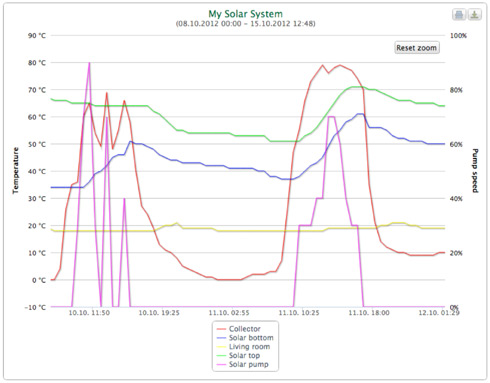Click the Reset zoom button
This screenshot has width=490, height=383.
[x=417, y=48]
